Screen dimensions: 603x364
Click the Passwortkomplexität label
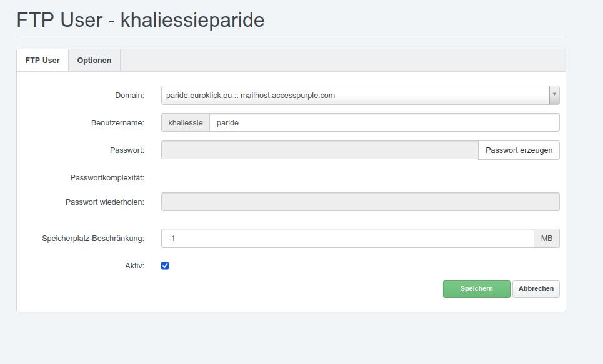click(x=107, y=177)
